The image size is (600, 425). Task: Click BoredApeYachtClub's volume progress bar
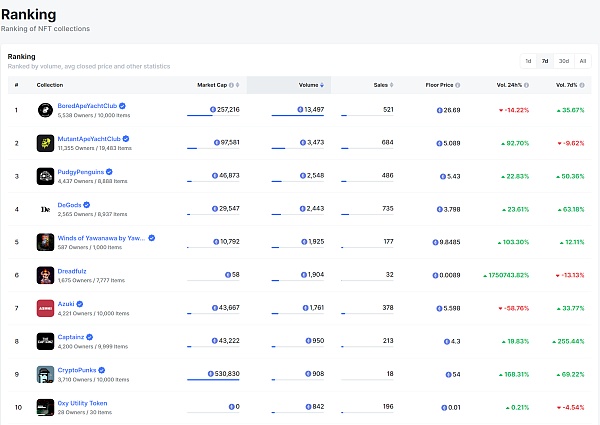298,116
